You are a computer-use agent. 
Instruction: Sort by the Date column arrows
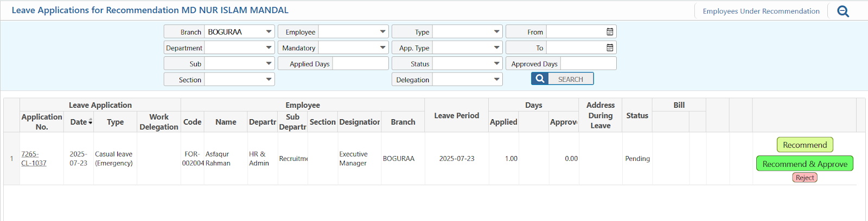click(90, 122)
